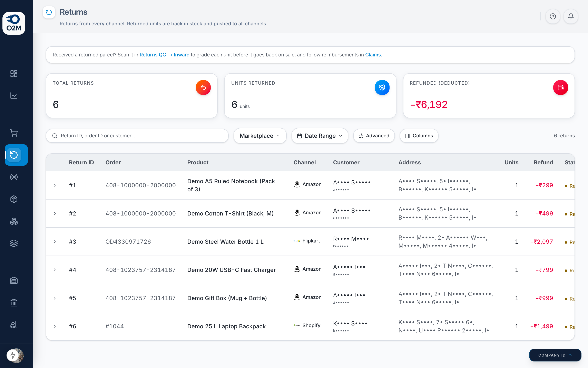Viewport: 588px width, 368px height.
Task: Click the Product column header
Action: pos(198,162)
